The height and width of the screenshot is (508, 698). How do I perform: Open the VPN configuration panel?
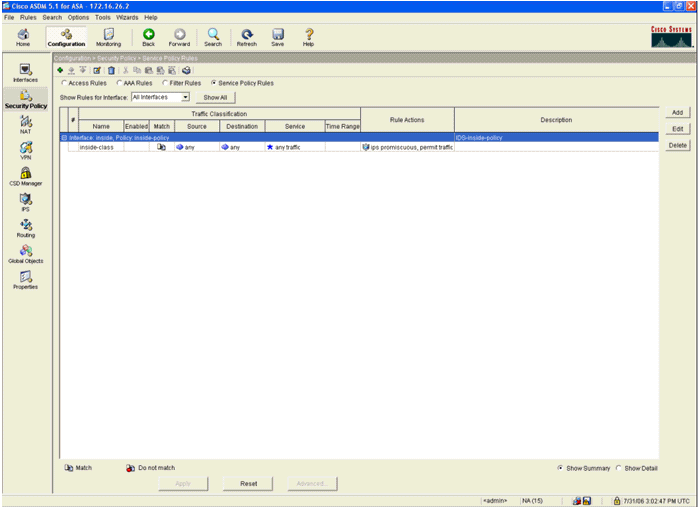pos(25,151)
